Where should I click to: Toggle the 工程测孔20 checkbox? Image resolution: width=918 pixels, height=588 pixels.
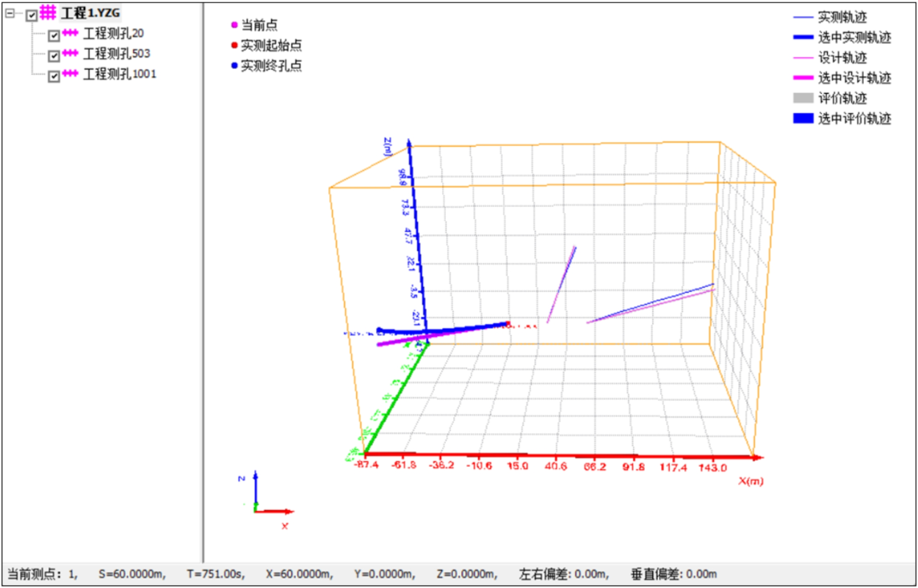(54, 36)
